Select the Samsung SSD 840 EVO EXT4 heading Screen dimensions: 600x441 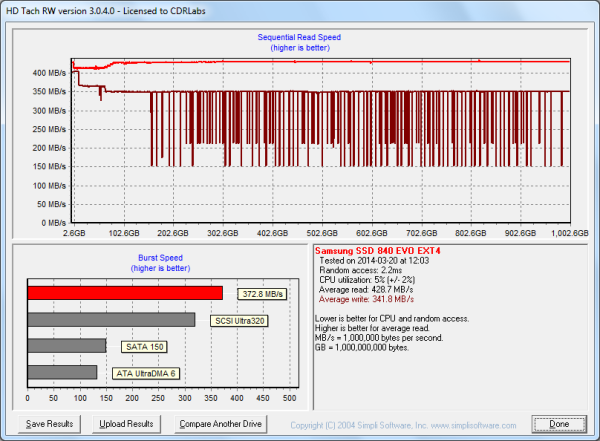tap(364, 249)
